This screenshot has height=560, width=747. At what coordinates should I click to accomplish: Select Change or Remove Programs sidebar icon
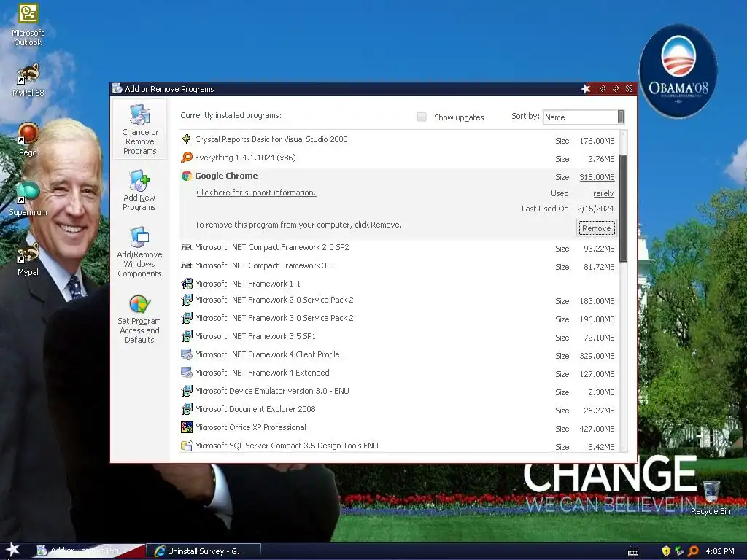coord(139,130)
